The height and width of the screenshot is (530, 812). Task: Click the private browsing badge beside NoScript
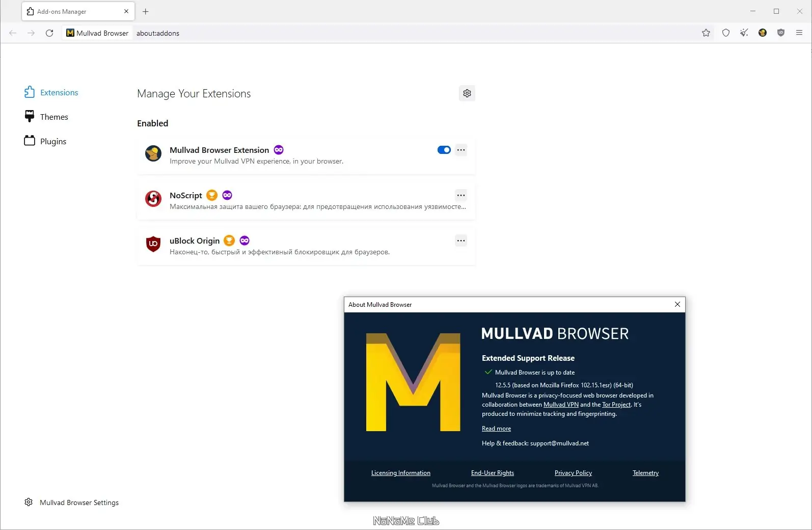[227, 195]
